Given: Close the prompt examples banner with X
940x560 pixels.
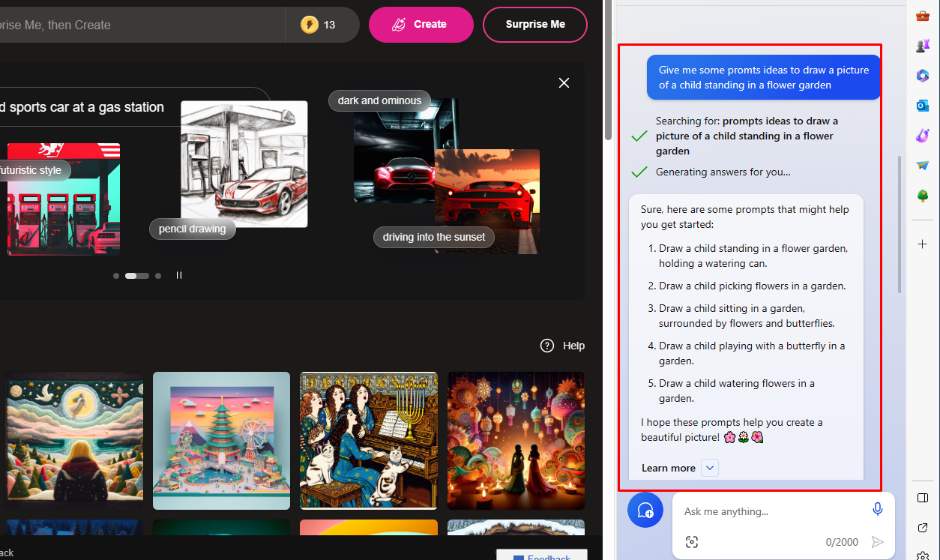Looking at the screenshot, I should [x=564, y=82].
